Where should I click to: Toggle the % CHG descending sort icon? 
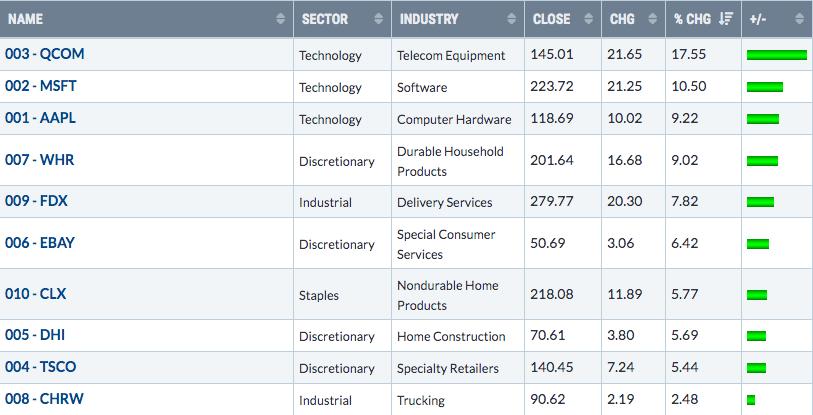tap(726, 19)
